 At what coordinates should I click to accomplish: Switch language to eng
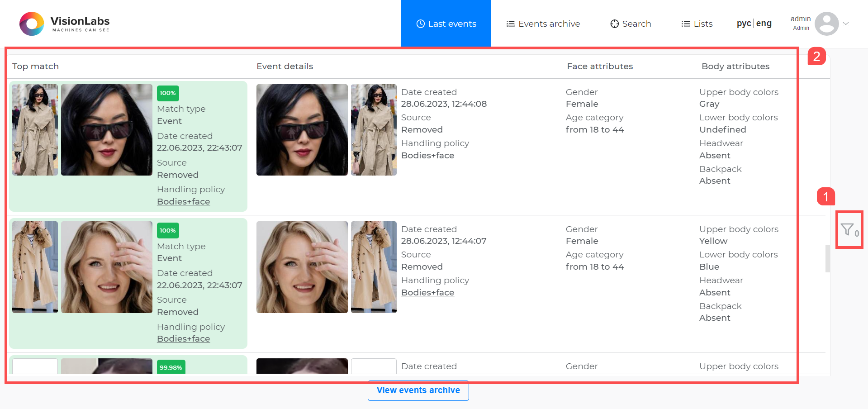click(764, 24)
